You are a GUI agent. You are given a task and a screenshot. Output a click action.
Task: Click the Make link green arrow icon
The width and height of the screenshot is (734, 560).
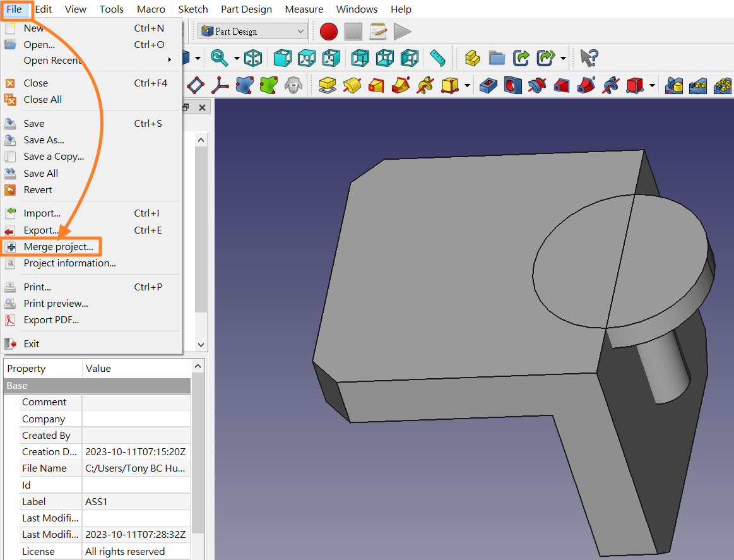(521, 58)
